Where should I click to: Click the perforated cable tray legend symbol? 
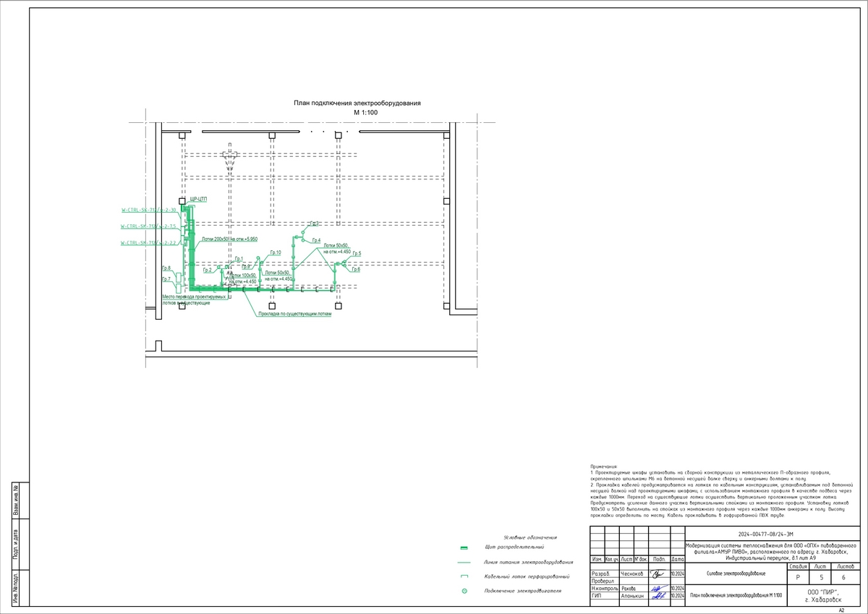pyautogui.click(x=464, y=576)
